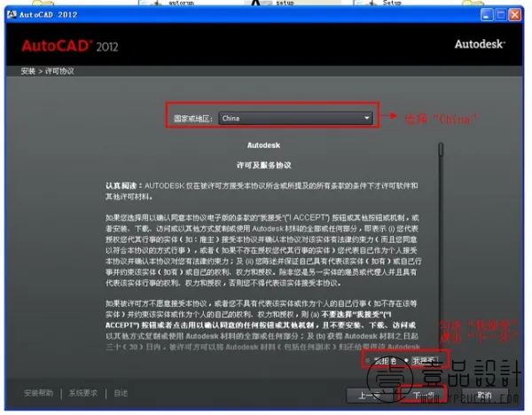Viewport: 532px width, 415px height.
Task: Select the 我接受 (I accept) radio button
Action: (x=406, y=360)
